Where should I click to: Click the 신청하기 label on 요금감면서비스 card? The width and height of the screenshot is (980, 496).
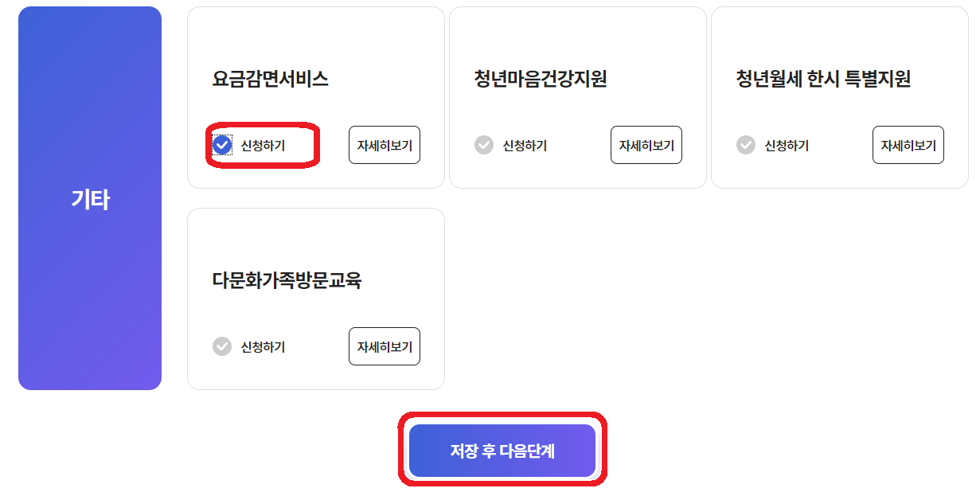tap(263, 145)
